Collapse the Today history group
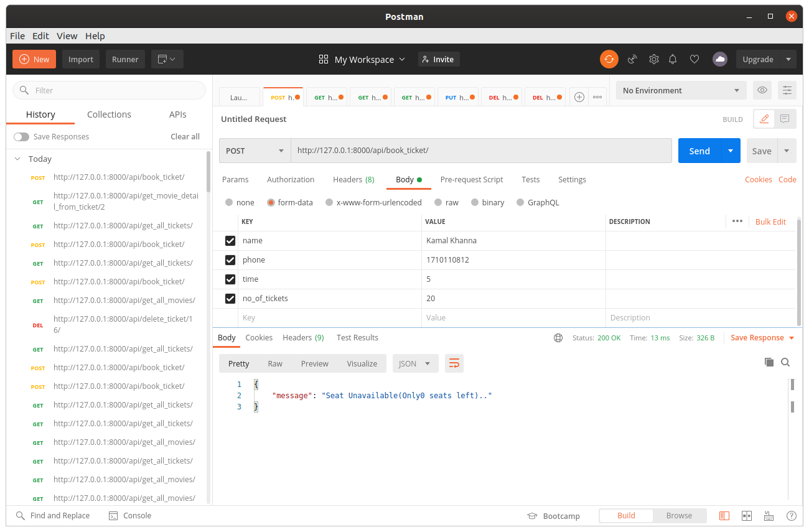 pos(18,159)
